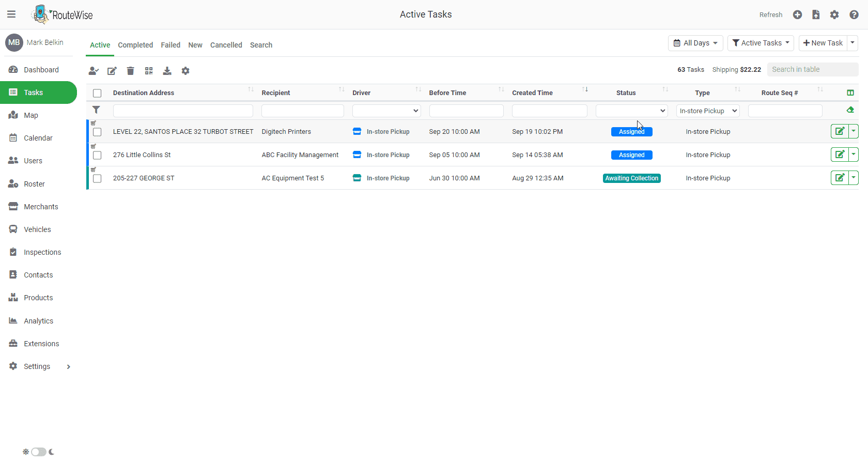Toggle dark mode switch
Screen dimensions: 868x462
coord(39,452)
